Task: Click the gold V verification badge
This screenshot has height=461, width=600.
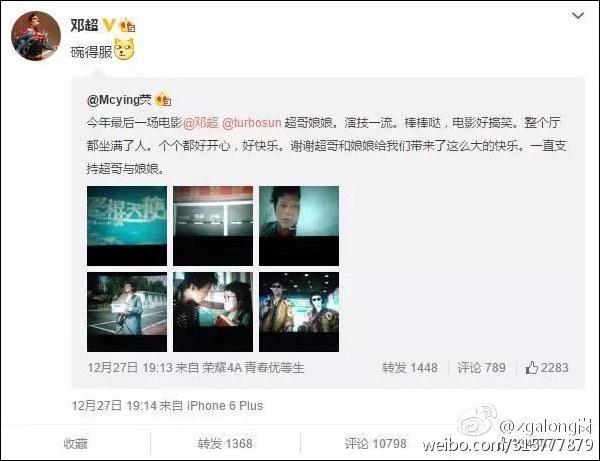Action: (109, 26)
